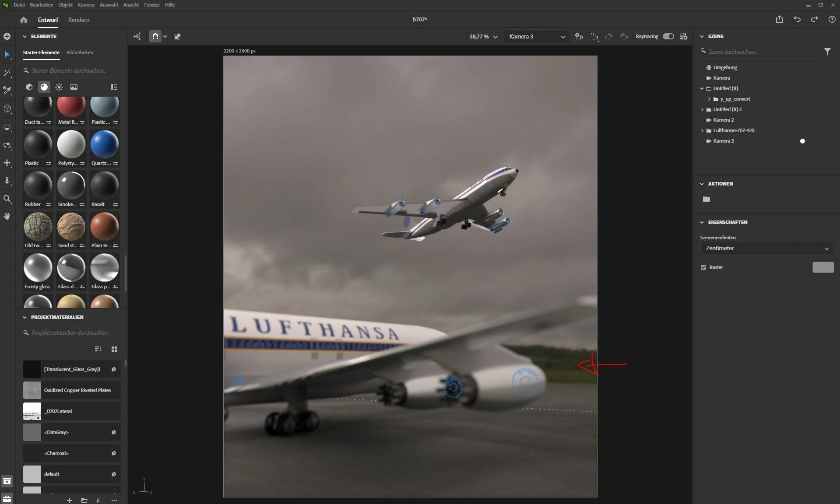Click the sort icon in Projektmaterialien
840x504 pixels.
point(98,349)
